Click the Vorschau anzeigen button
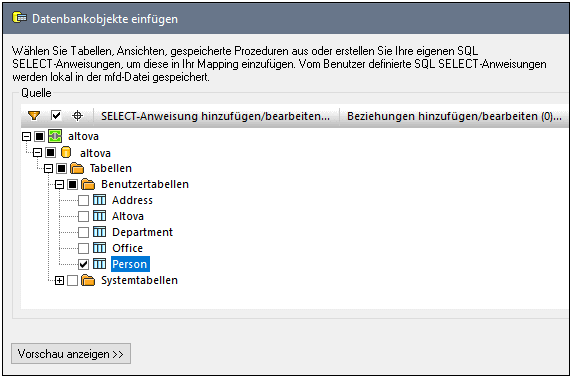Screen dimensions: 572x378 point(71,354)
